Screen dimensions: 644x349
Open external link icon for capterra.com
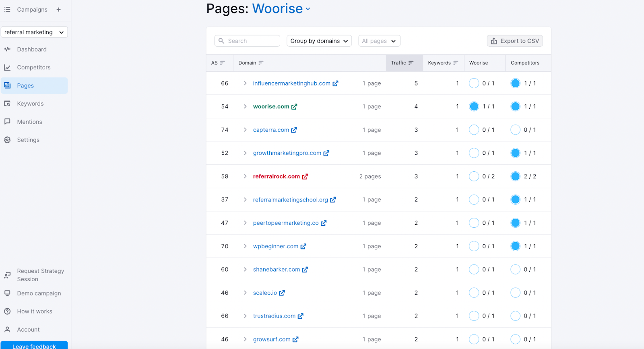click(x=294, y=130)
